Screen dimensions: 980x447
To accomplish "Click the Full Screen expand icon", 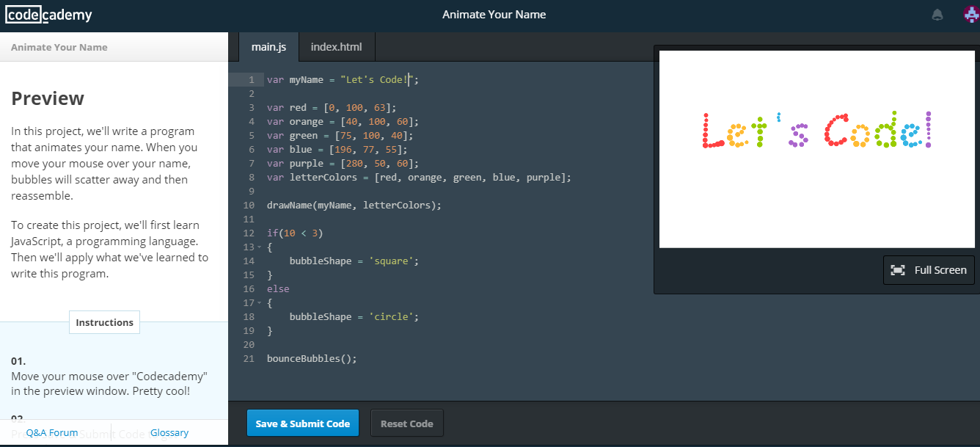I will pyautogui.click(x=899, y=269).
